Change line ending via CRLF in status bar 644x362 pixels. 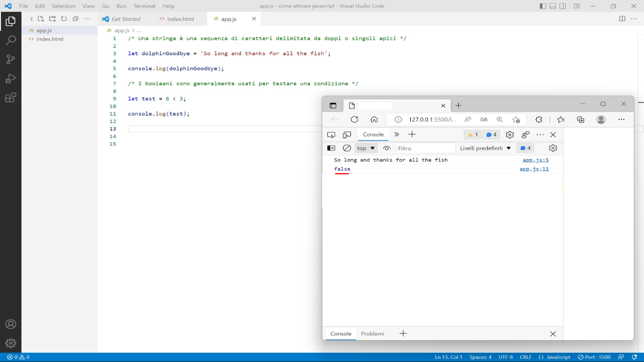[526, 357]
